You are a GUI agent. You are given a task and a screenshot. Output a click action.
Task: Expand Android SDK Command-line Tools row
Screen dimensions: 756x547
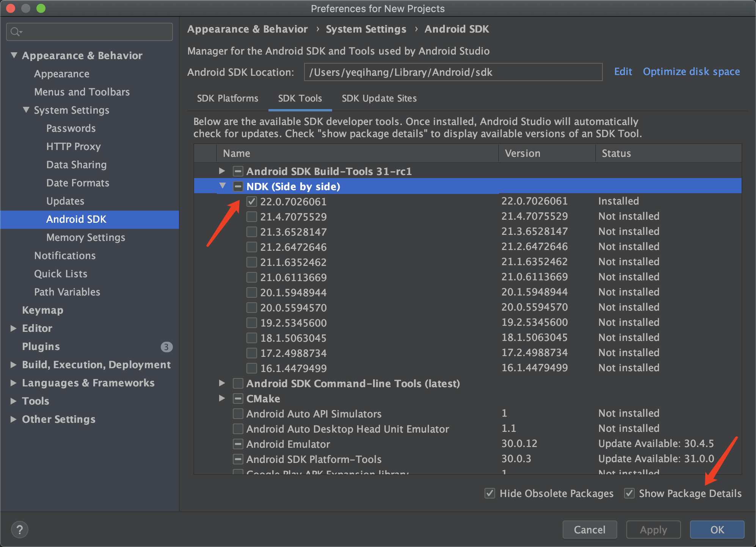(x=222, y=383)
